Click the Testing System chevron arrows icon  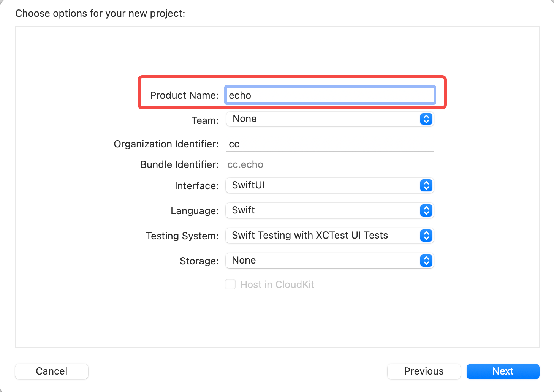pos(426,236)
